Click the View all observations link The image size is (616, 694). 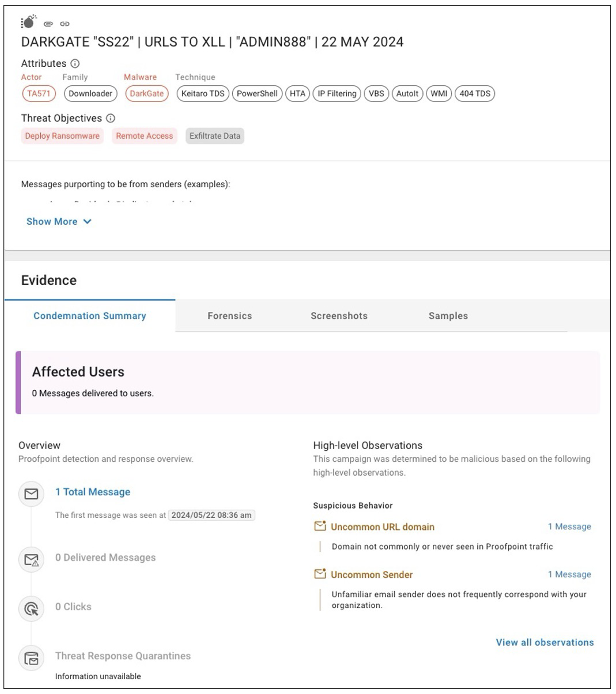[545, 642]
